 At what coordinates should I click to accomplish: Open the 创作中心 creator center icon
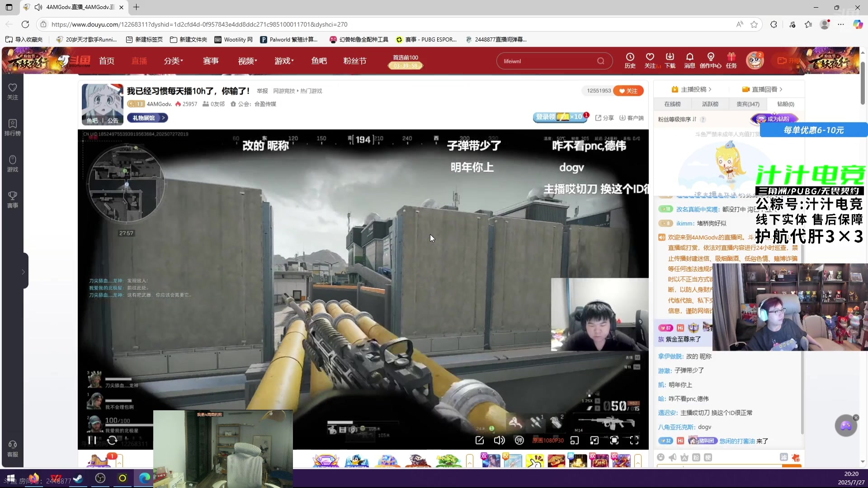point(710,61)
